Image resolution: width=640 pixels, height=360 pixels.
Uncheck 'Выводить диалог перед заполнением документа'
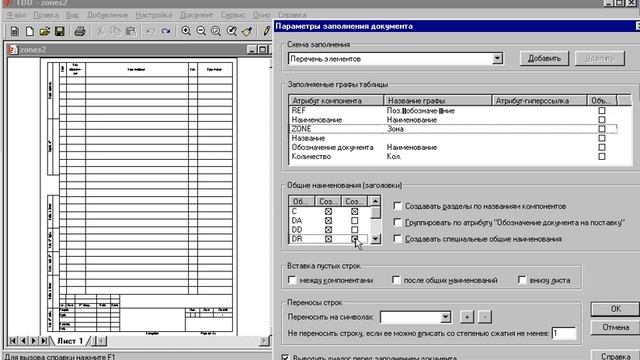tap(285, 358)
